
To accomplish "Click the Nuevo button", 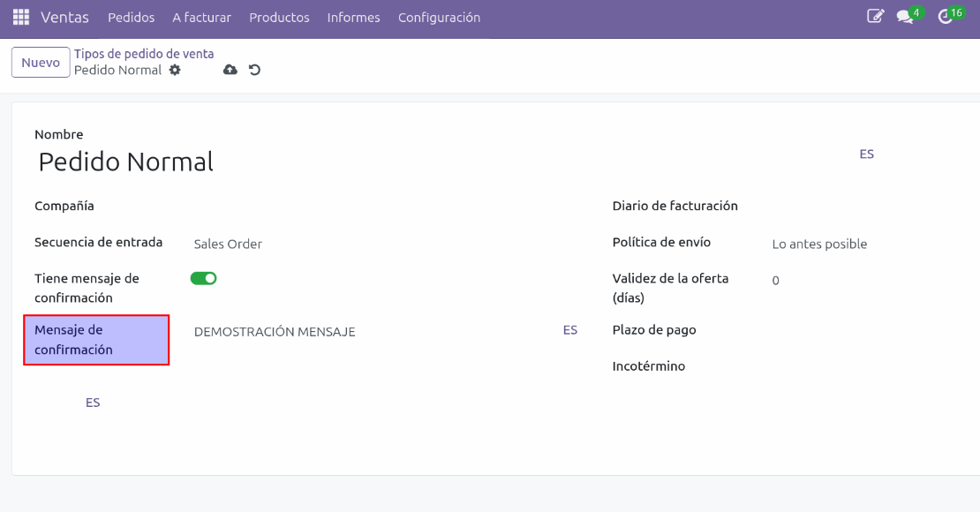I will click(41, 63).
